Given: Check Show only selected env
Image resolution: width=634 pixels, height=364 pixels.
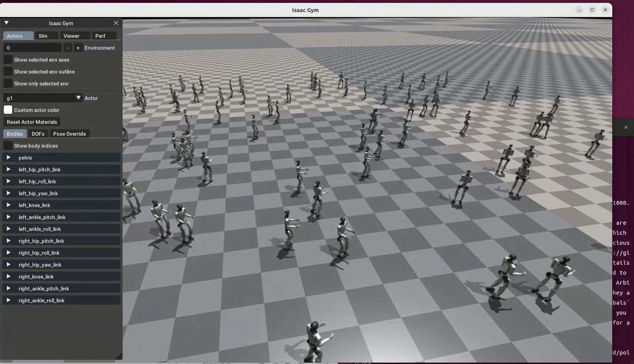Looking at the screenshot, I should tap(8, 83).
